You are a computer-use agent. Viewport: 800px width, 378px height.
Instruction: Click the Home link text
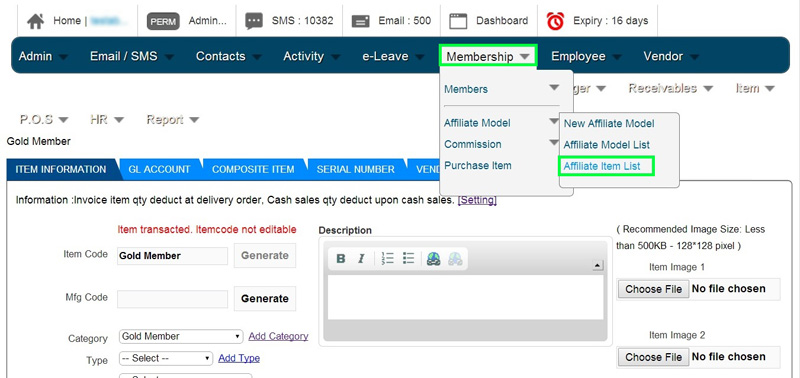[67, 21]
